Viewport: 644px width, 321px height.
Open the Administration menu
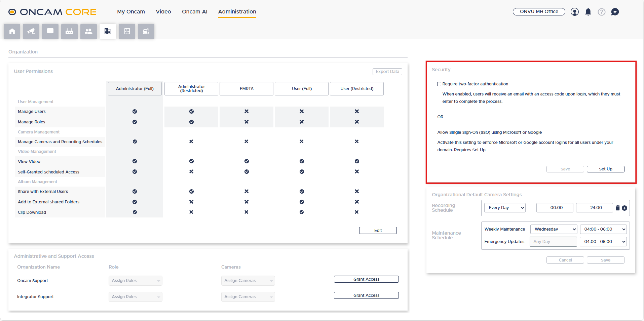tap(237, 12)
